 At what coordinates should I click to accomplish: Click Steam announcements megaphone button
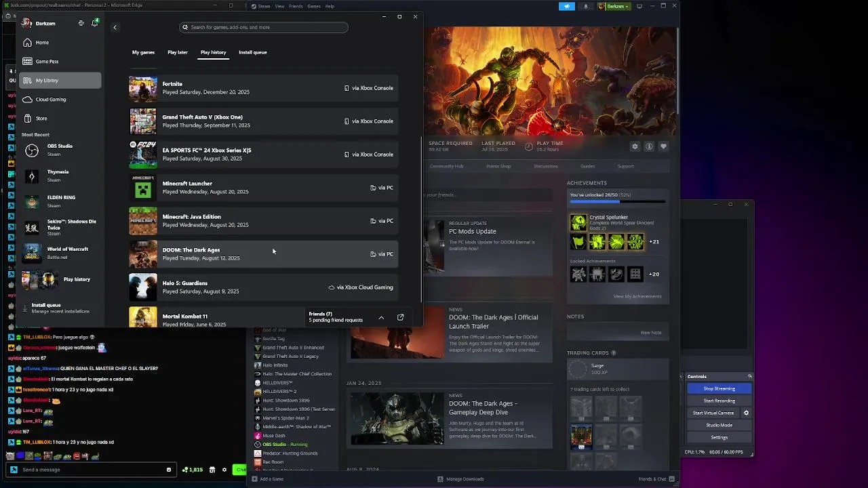(567, 6)
